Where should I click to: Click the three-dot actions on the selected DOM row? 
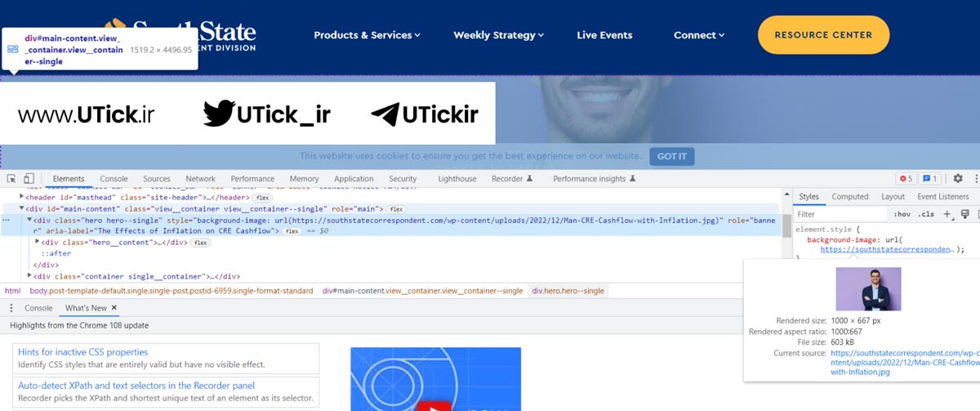coord(7,221)
